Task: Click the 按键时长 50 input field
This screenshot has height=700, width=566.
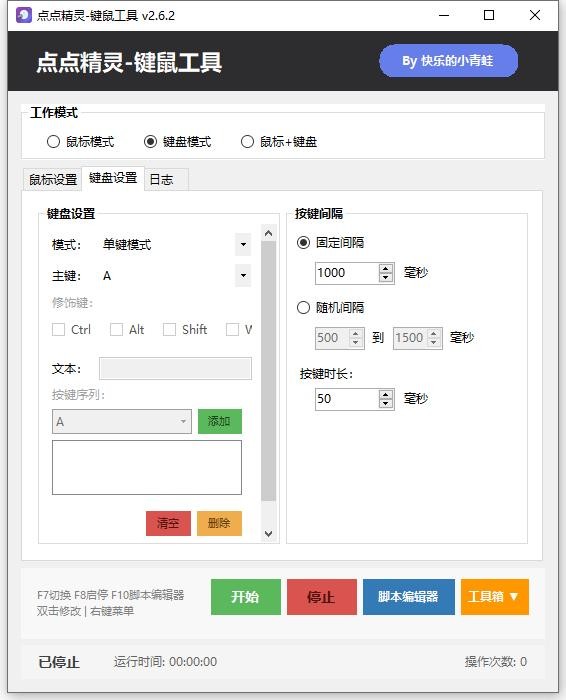Action: (347, 399)
